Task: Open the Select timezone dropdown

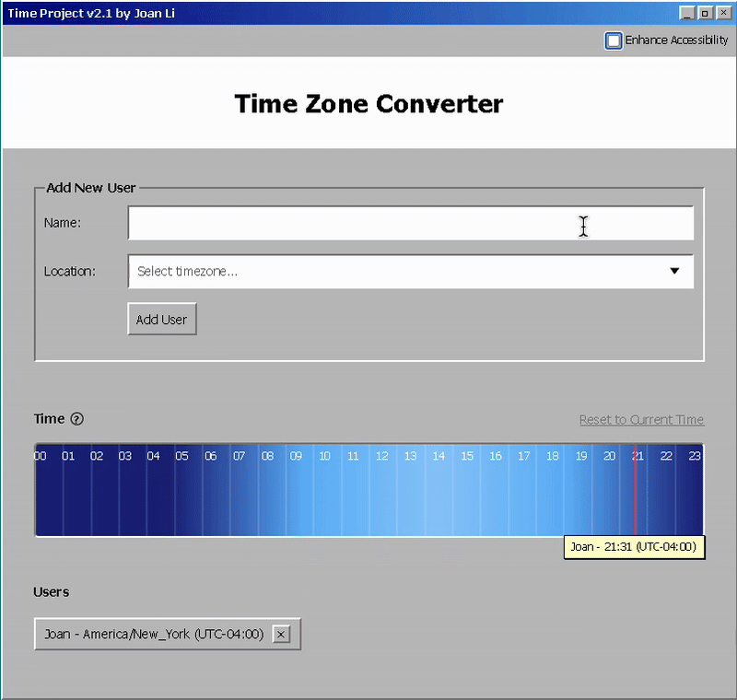Action: 410,272
